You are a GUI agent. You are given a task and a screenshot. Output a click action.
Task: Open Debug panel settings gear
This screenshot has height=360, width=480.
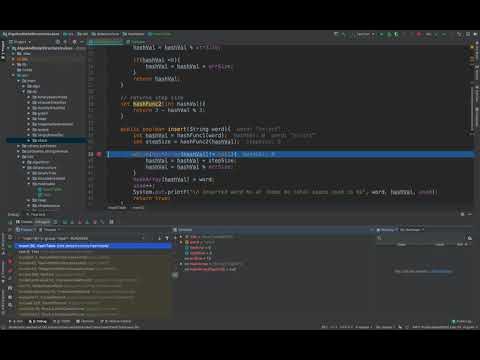[462, 214]
